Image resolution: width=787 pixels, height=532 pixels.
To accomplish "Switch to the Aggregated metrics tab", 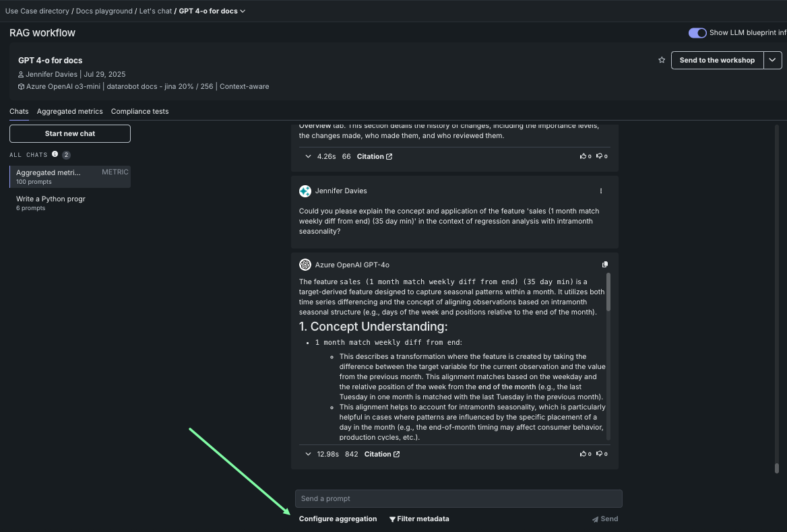I will pos(70,111).
